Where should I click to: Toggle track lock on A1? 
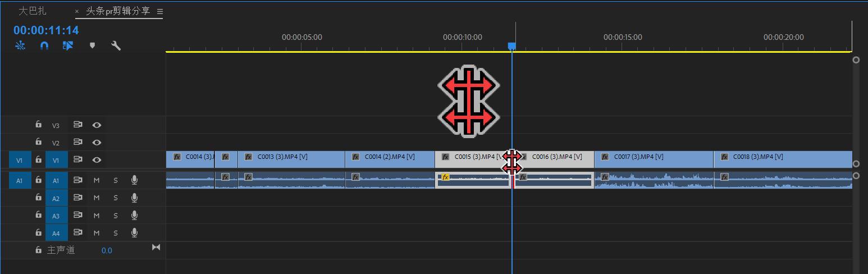pyautogui.click(x=38, y=180)
